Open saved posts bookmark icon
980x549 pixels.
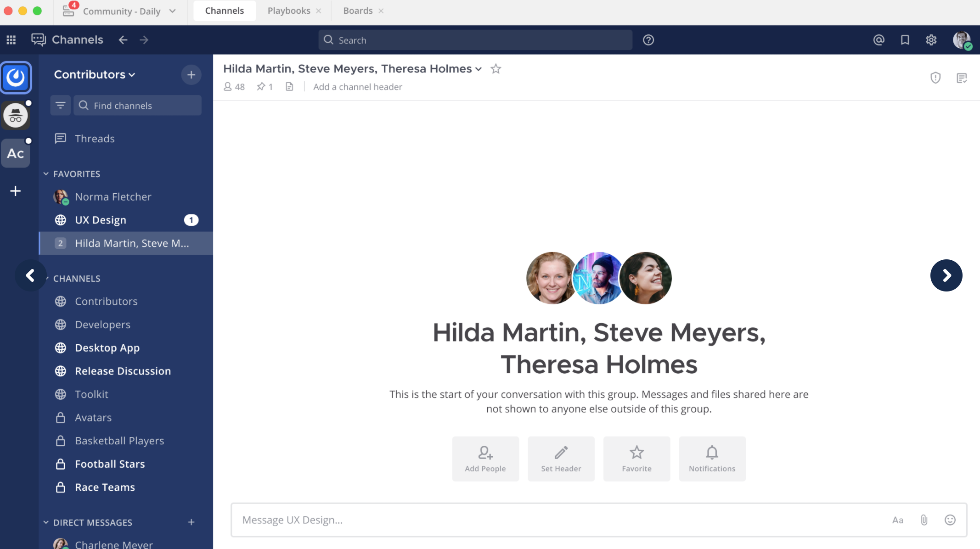pos(904,40)
